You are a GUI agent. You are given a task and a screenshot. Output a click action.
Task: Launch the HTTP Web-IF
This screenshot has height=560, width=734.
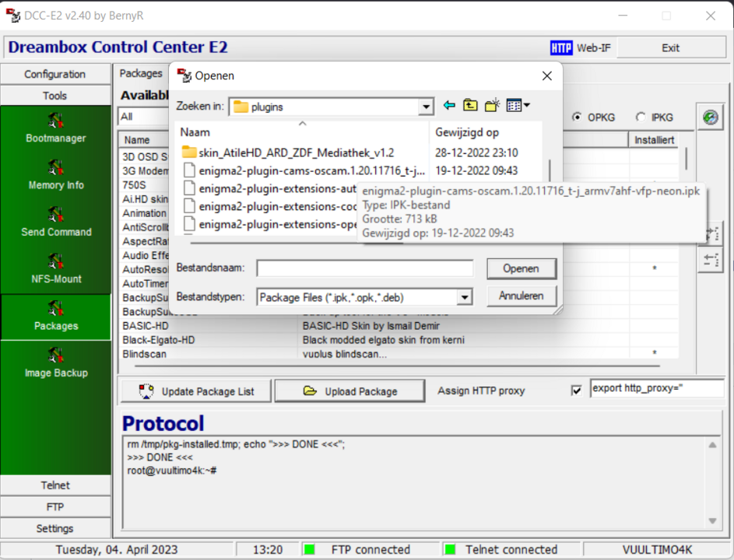point(581,47)
